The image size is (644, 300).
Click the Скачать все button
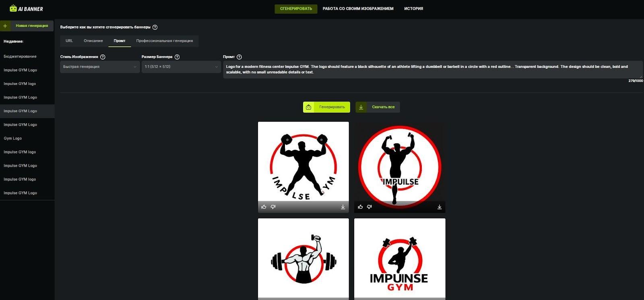click(378, 107)
